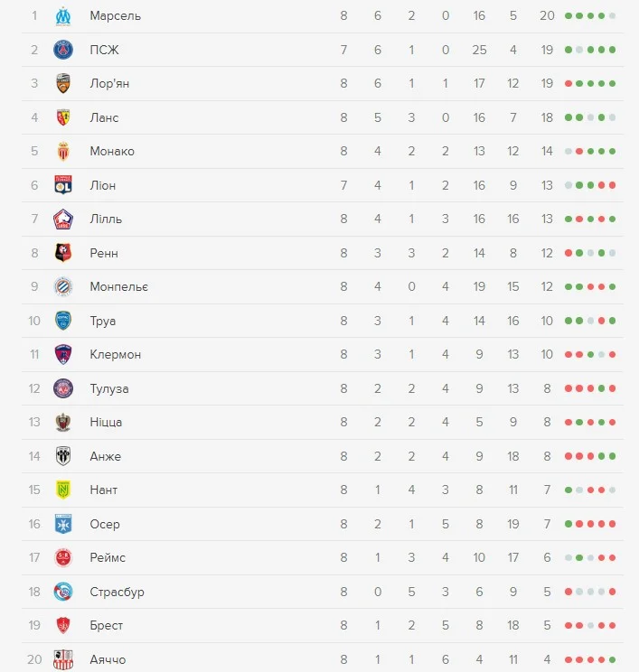The width and height of the screenshot is (639, 672).
Task: Click Ніцца row position number 13
Action: (x=34, y=422)
